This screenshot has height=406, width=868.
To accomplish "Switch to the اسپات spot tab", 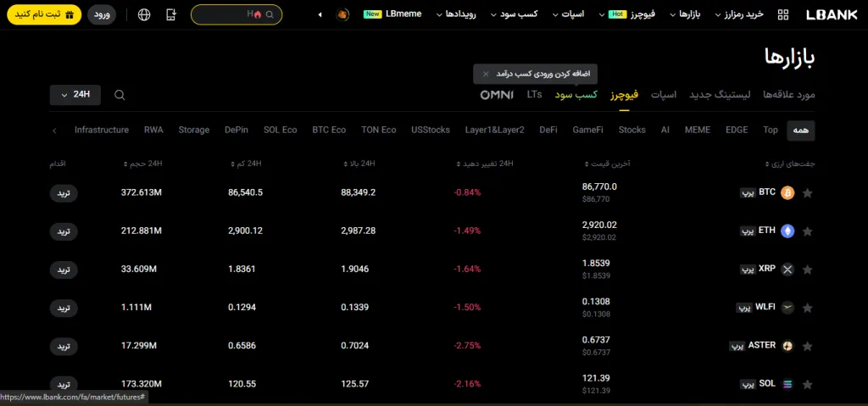I will pyautogui.click(x=664, y=94).
